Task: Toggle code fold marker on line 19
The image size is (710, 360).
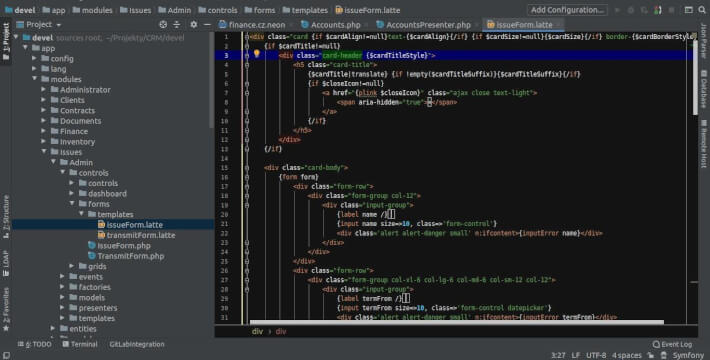Action: point(247,205)
